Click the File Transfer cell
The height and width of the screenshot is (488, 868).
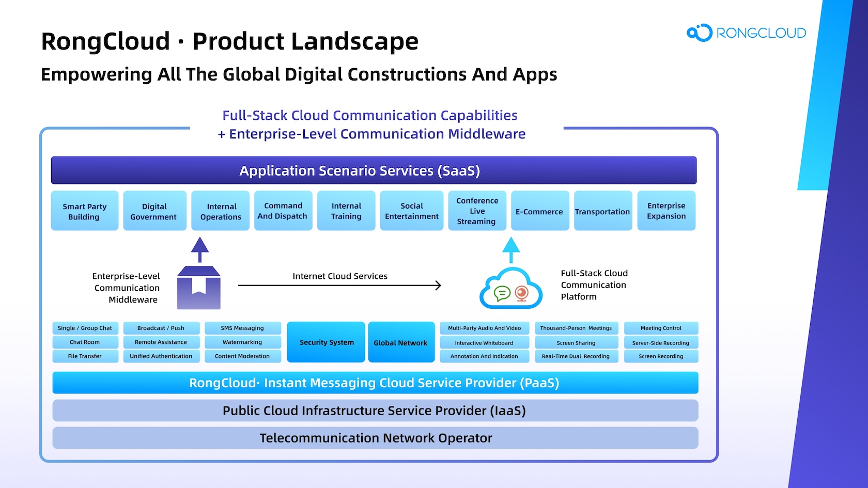click(x=85, y=356)
